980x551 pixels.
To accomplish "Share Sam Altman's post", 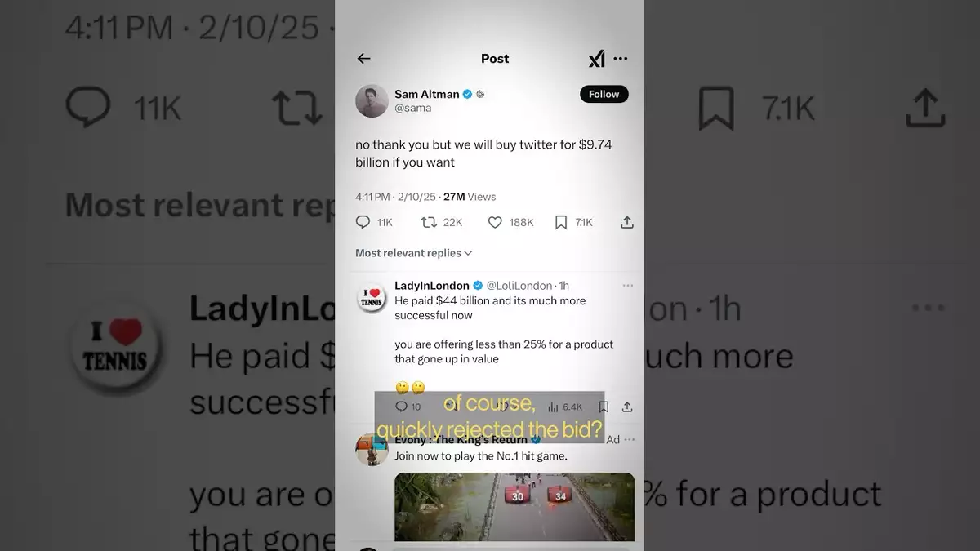I will 627,222.
